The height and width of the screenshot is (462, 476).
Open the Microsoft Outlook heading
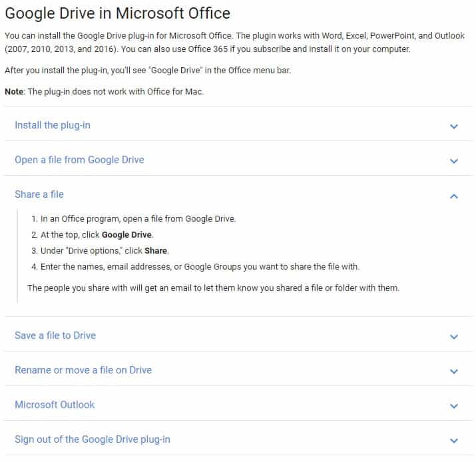pos(55,405)
